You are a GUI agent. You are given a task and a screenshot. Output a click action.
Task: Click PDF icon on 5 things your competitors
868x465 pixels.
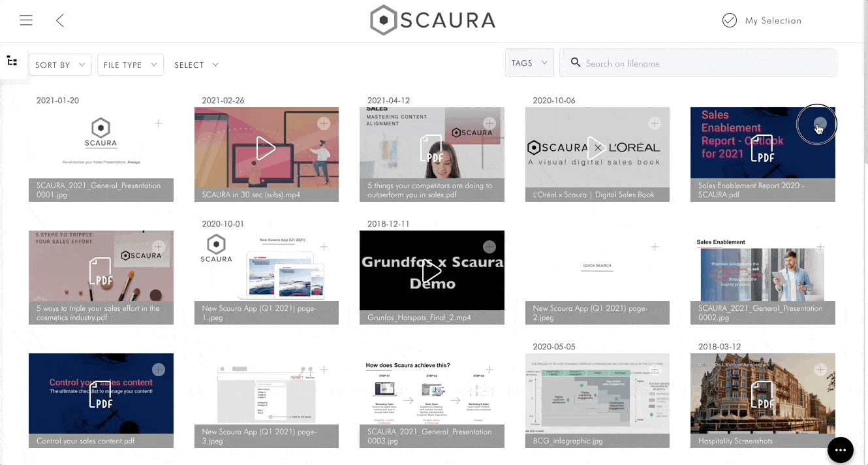431,148
